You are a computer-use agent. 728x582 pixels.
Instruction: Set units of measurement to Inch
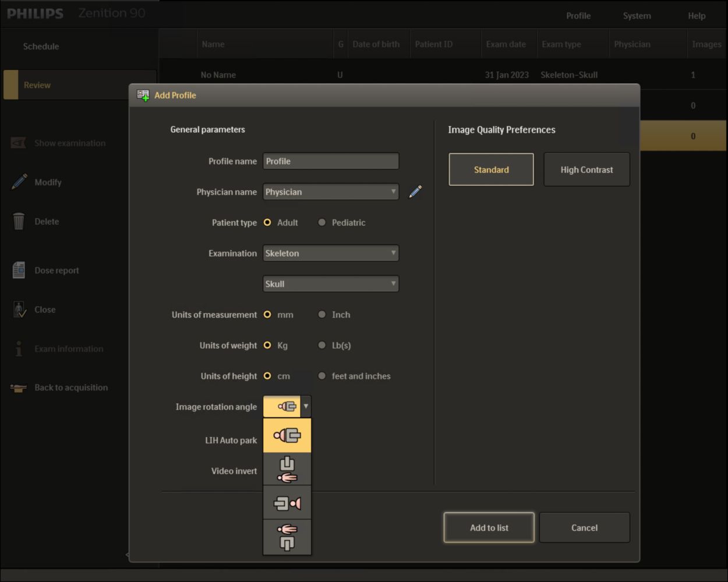tap(321, 314)
